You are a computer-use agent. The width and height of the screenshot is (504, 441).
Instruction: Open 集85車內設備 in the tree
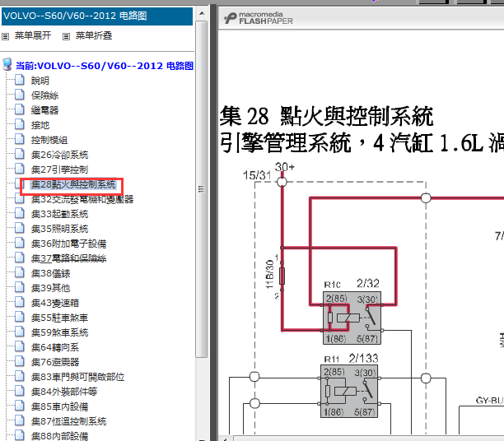coord(59,406)
